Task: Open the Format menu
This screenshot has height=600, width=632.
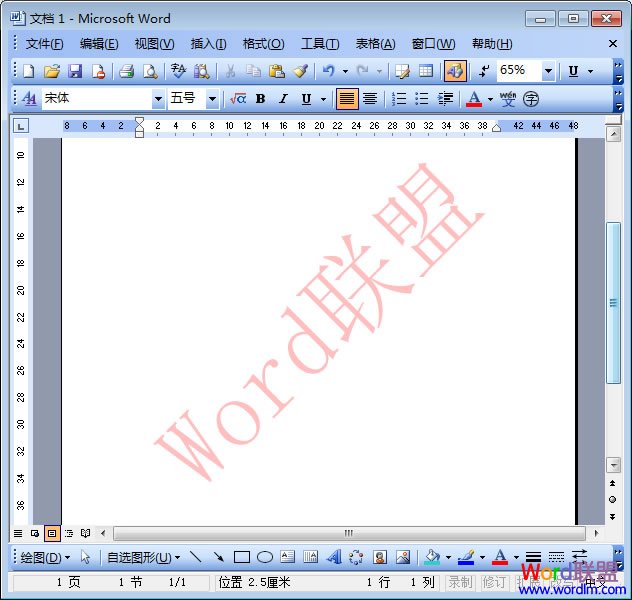Action: pos(264,44)
